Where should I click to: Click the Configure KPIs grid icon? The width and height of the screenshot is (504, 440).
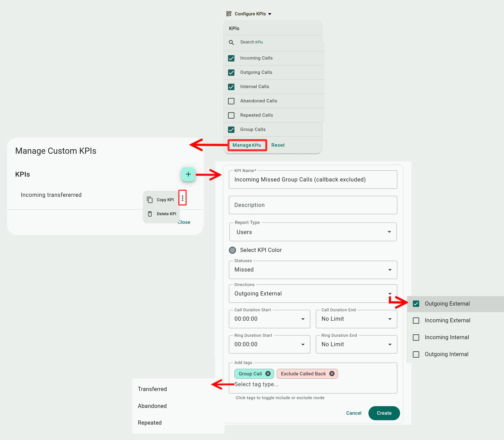[x=229, y=14]
